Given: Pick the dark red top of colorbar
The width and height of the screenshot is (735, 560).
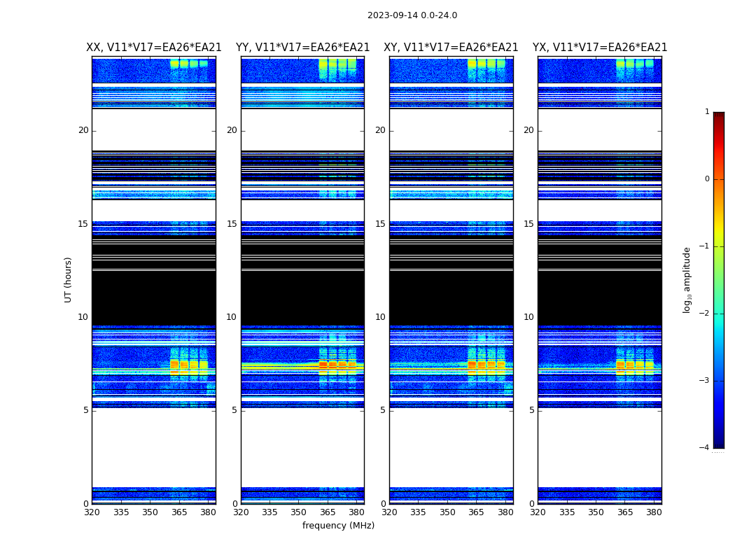Looking at the screenshot, I should (x=718, y=116).
